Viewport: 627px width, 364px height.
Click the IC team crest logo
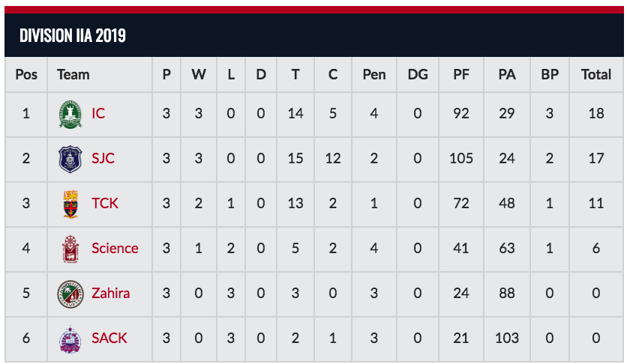click(70, 114)
